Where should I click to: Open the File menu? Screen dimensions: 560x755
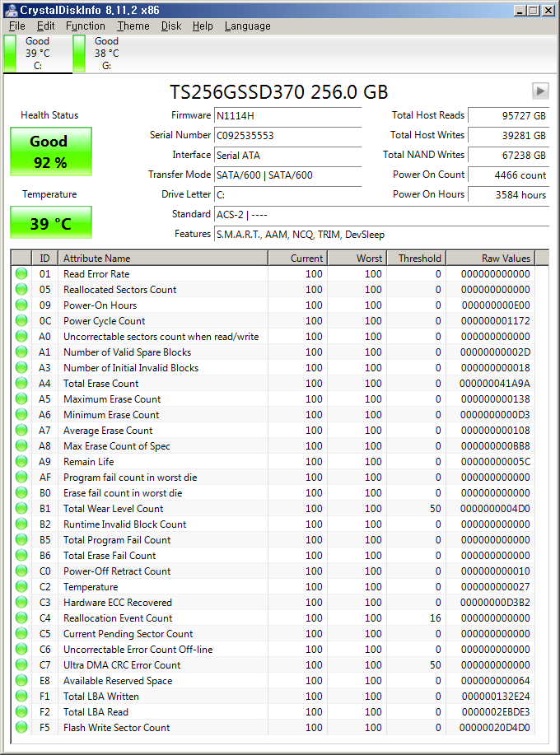pos(16,26)
